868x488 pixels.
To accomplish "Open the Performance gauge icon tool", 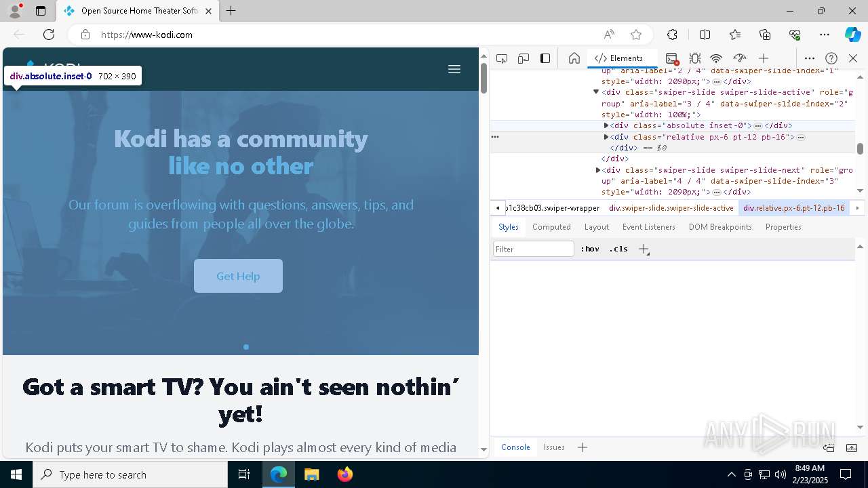I will [740, 58].
